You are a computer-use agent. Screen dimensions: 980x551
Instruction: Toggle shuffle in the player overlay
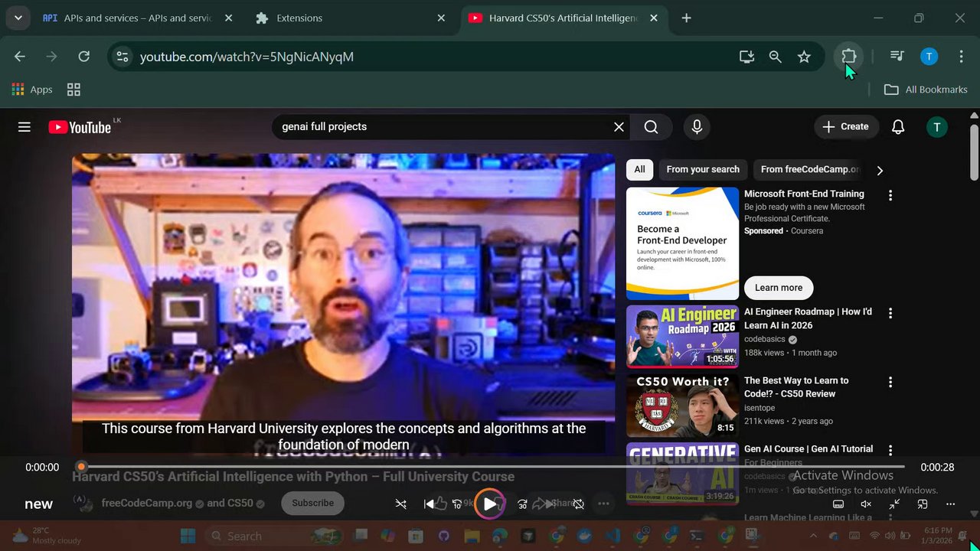(x=400, y=504)
